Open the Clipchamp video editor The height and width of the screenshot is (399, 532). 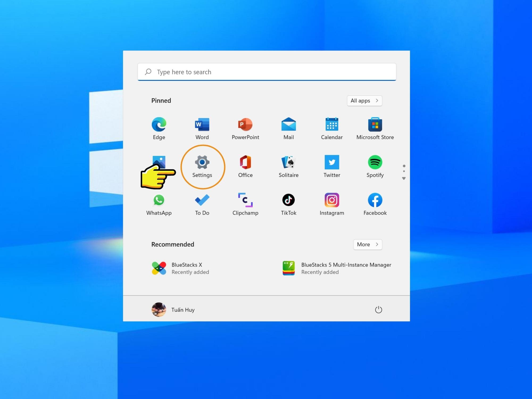pos(245,203)
